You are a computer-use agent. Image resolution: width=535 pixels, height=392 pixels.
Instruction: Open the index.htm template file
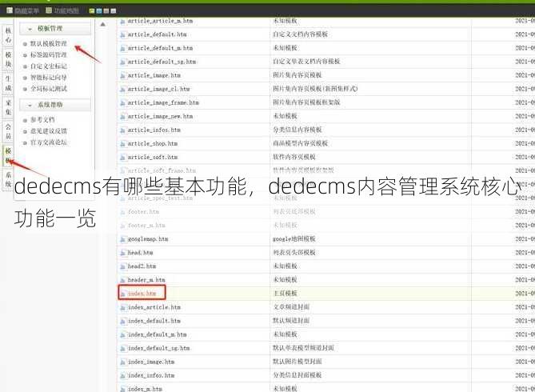(x=142, y=294)
